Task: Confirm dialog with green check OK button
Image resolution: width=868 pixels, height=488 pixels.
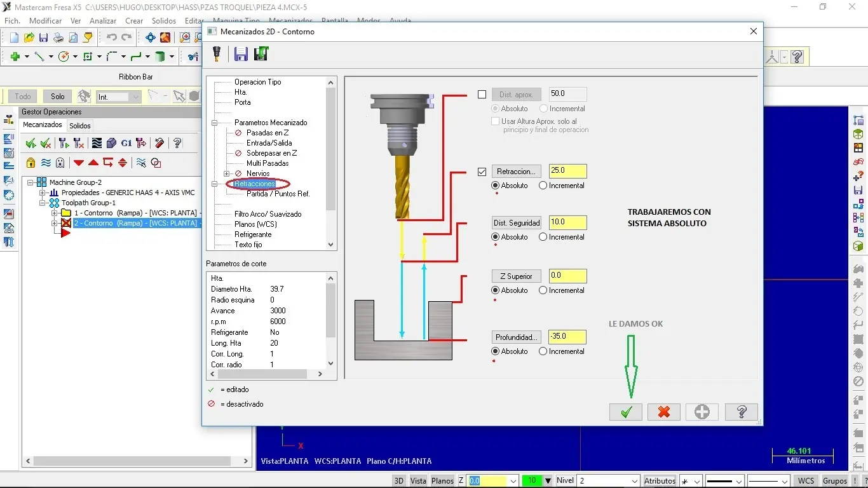Action: (x=626, y=412)
